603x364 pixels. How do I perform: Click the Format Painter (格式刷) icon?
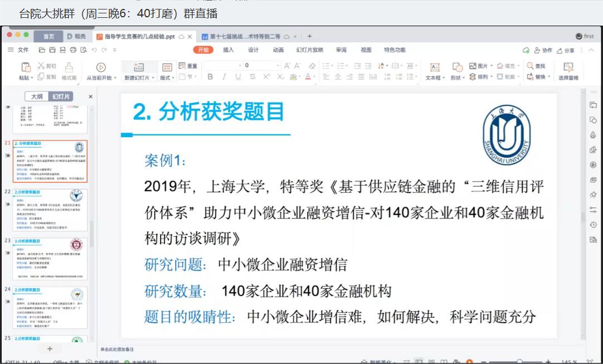click(x=69, y=67)
